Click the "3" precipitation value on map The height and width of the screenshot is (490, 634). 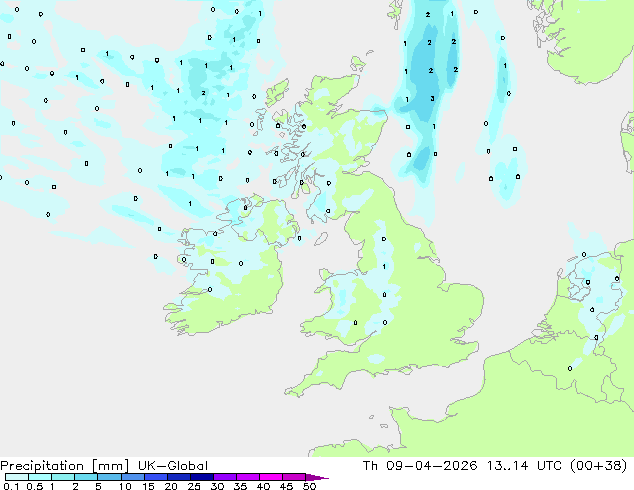tap(432, 99)
